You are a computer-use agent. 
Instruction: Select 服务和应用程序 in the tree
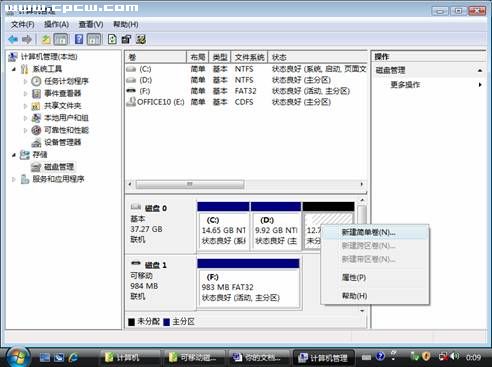click(58, 179)
